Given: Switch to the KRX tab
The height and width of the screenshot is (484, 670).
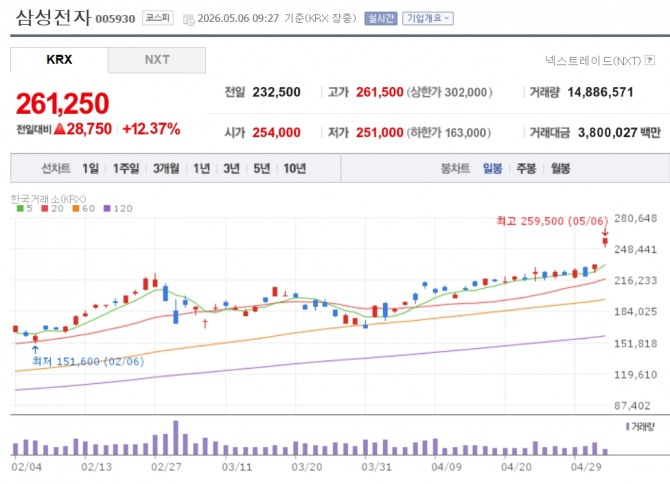Looking at the screenshot, I should (x=59, y=60).
